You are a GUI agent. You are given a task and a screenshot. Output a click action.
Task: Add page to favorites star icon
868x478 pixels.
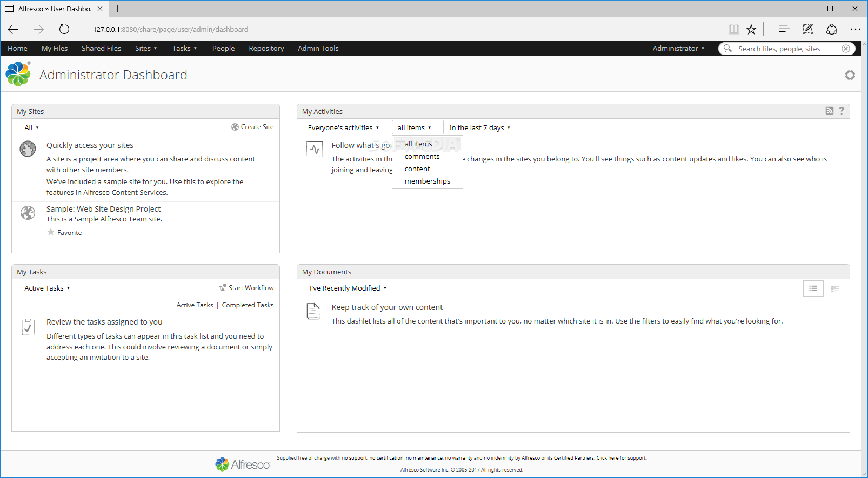click(751, 29)
